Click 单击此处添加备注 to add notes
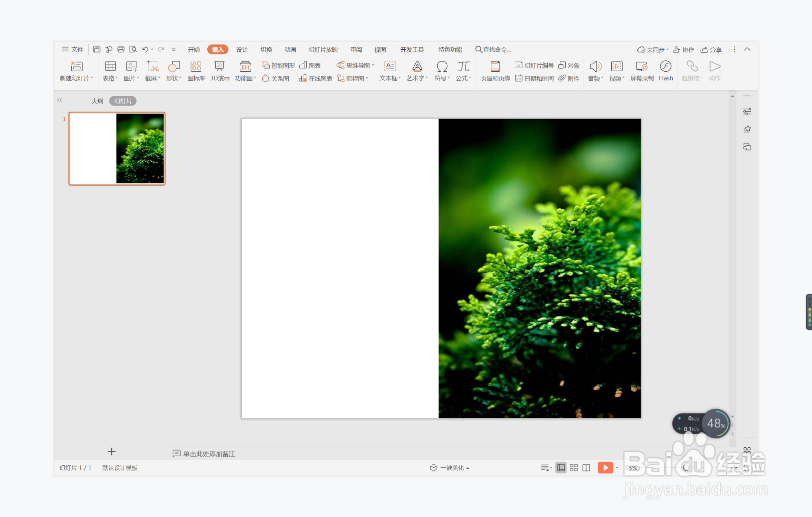Screen dimensions: 812x517 point(208,453)
